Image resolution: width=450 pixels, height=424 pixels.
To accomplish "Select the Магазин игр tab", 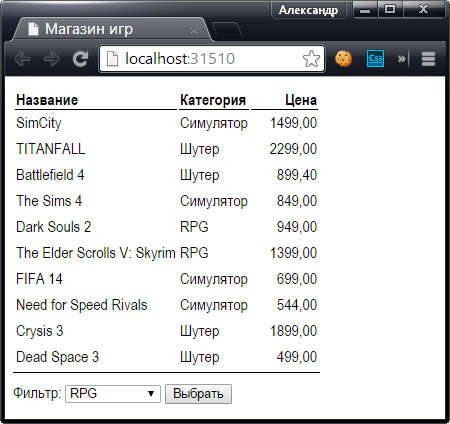I will [112, 29].
